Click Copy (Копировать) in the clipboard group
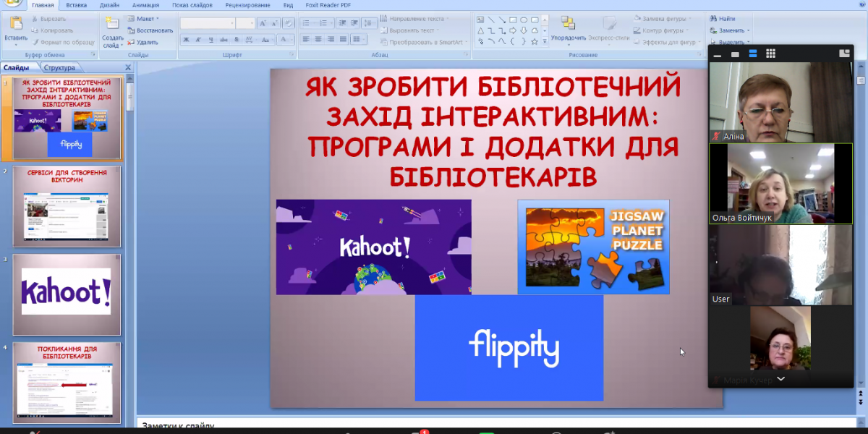 pyautogui.click(x=51, y=30)
